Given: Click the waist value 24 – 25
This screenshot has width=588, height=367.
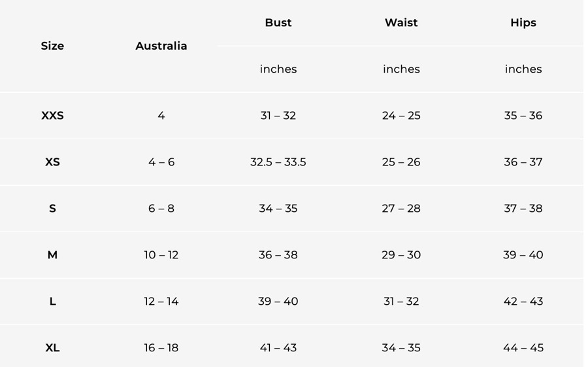Looking at the screenshot, I should point(401,116).
